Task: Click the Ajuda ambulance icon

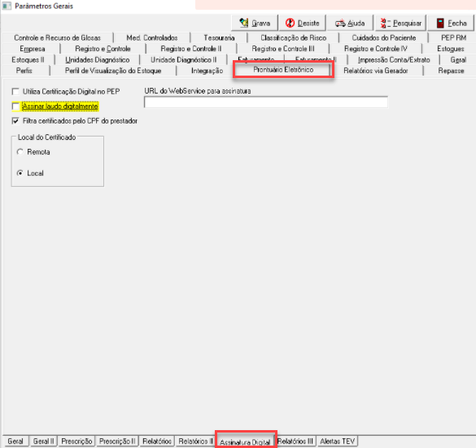Action: click(x=340, y=23)
